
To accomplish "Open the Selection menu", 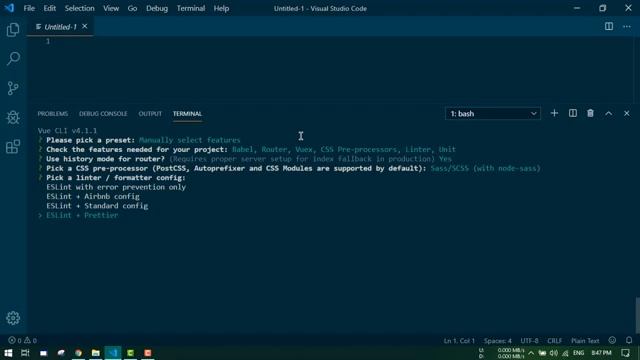I will 80,8.
